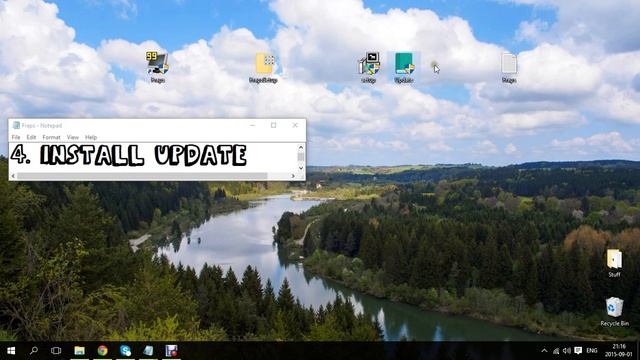Select the setup installer shortcut on desktop
This screenshot has height=360, width=640.
tap(369, 68)
